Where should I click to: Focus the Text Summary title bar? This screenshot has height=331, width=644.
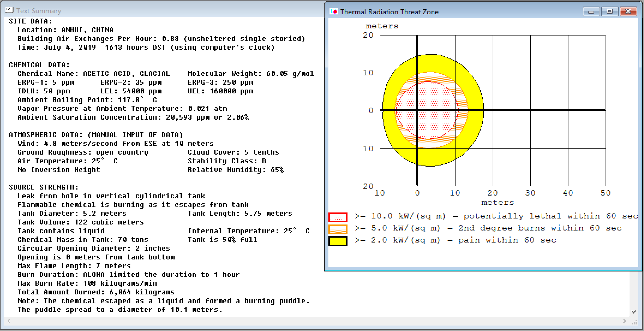point(164,10)
